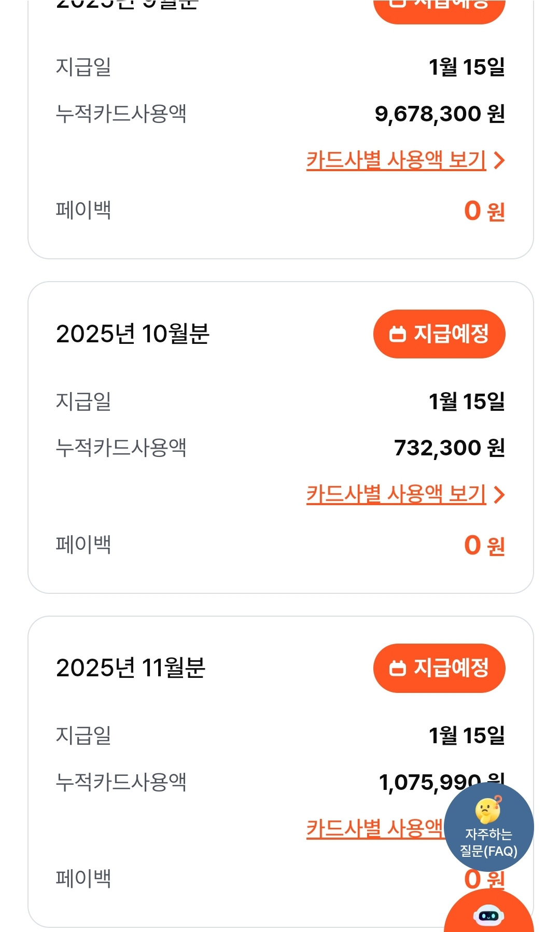The image size is (560, 932).
Task: Tap the 1,075,990 원 accumulated card amount
Action: 429,782
